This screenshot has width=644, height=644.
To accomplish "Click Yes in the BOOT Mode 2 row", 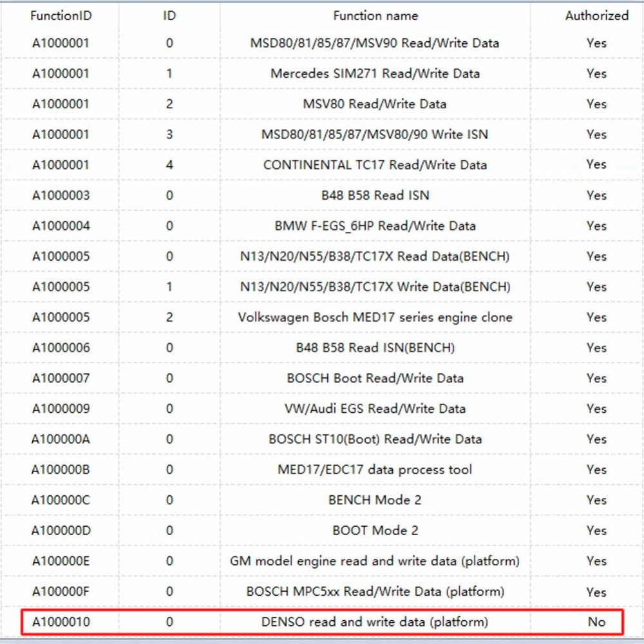I will [596, 530].
